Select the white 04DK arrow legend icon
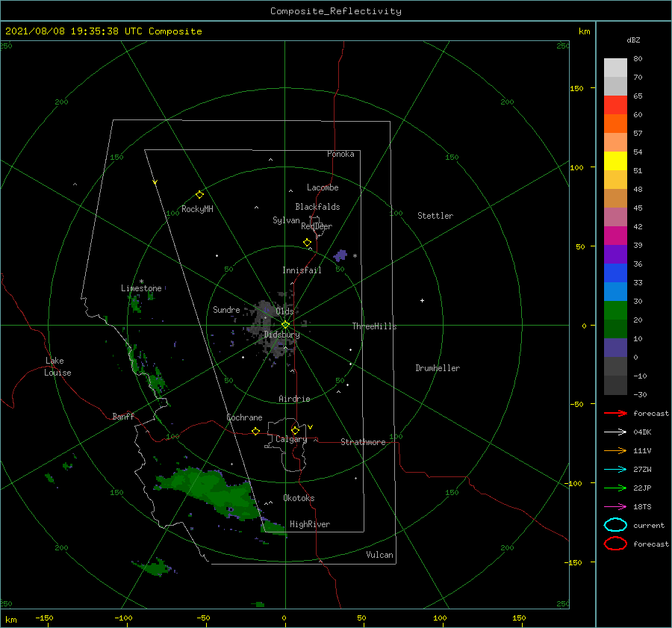Image resolution: width=672 pixels, height=628 pixels. click(x=615, y=432)
